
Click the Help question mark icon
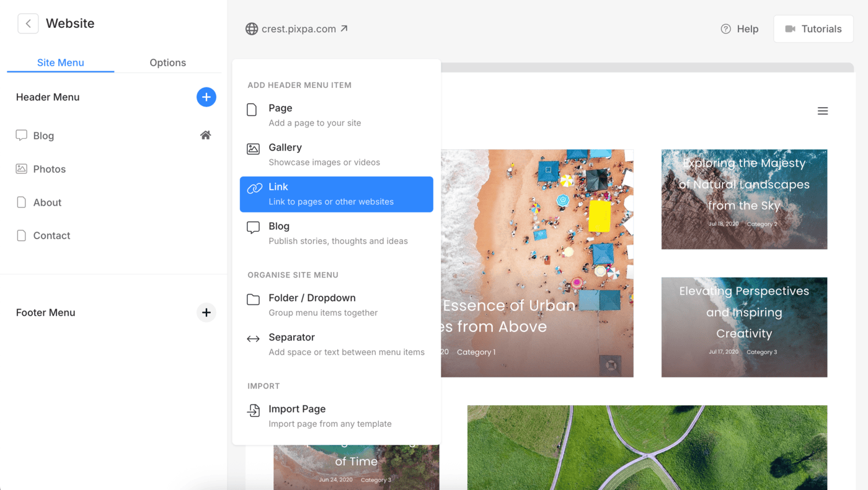click(x=726, y=29)
